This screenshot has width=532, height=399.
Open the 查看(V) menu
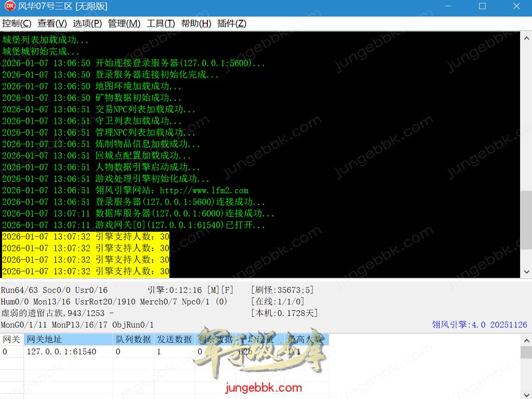(52, 23)
